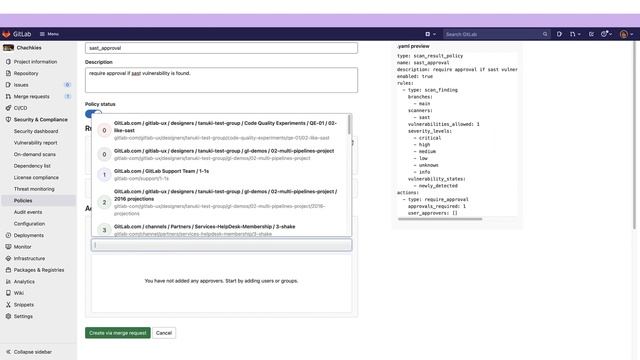The width and height of the screenshot is (640, 360).
Task: Click the GitLab fox logo
Action: (x=6, y=34)
